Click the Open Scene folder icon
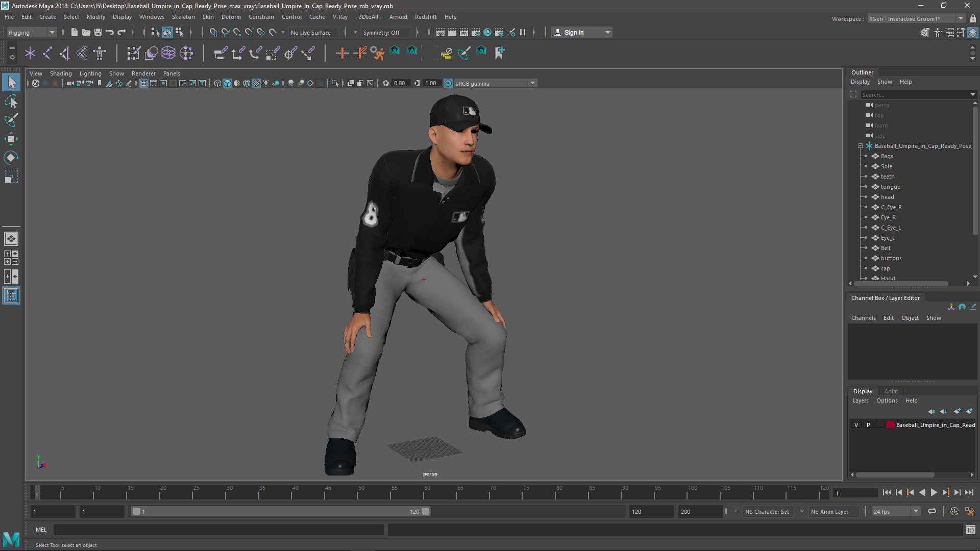Image resolution: width=980 pixels, height=551 pixels. tap(86, 32)
